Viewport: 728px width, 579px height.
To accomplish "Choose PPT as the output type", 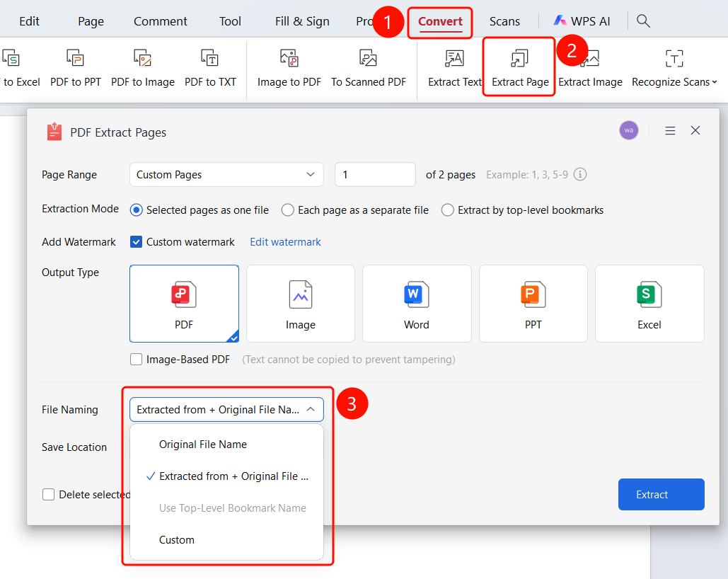I will (x=533, y=304).
